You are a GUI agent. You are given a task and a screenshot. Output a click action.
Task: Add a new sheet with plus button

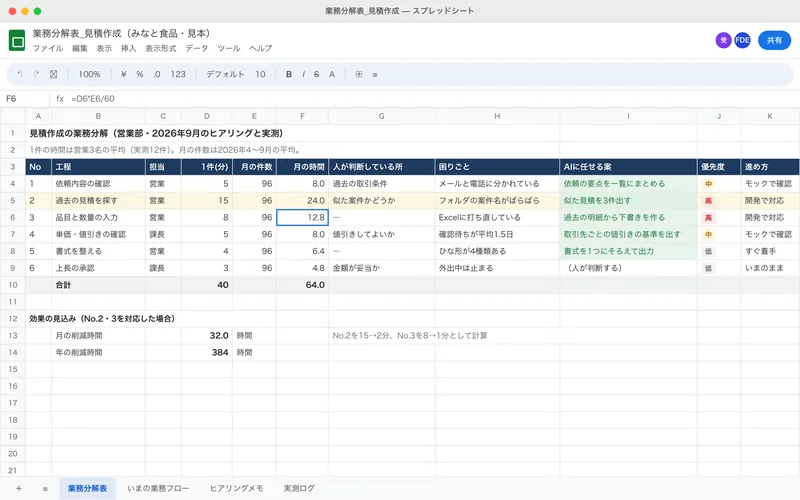pyautogui.click(x=18, y=489)
